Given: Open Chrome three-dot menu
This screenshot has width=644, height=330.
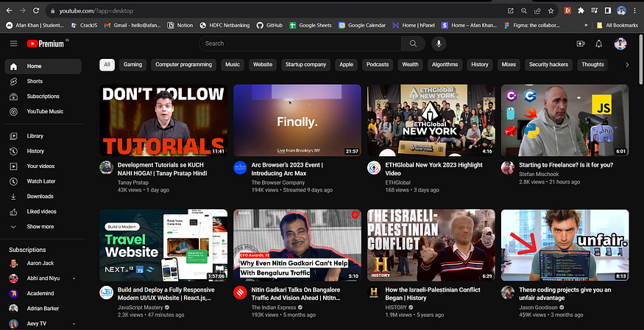Looking at the screenshot, I should [635, 11].
